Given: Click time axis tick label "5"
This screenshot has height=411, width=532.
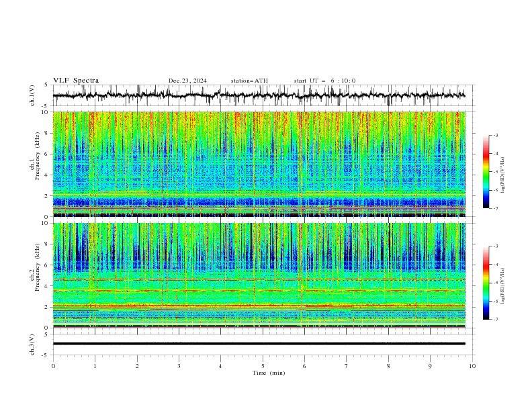Looking at the screenshot, I should coord(263,366).
